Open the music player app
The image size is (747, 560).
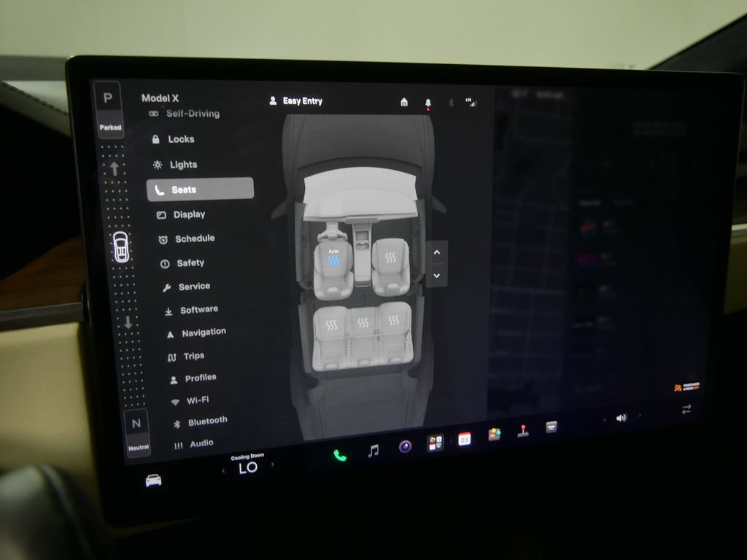point(373,451)
